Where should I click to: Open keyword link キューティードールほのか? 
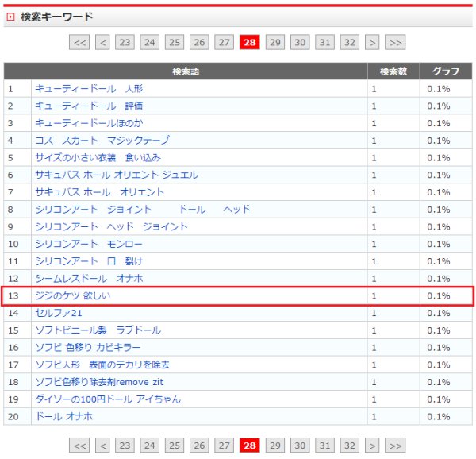pos(89,123)
